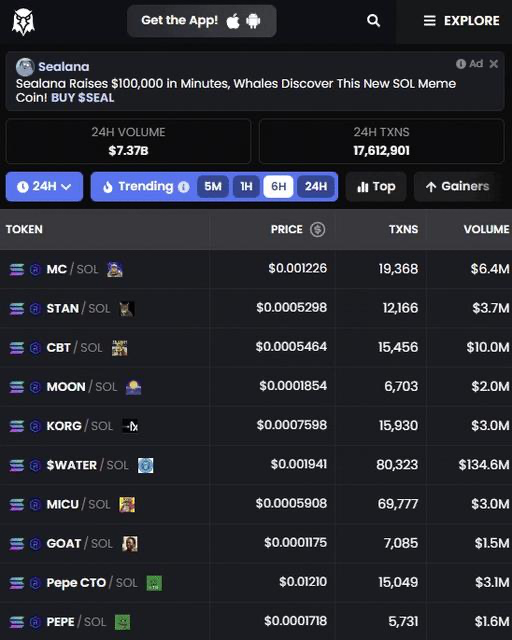
Task: Click the $134.6M volume value
Action: point(484,464)
